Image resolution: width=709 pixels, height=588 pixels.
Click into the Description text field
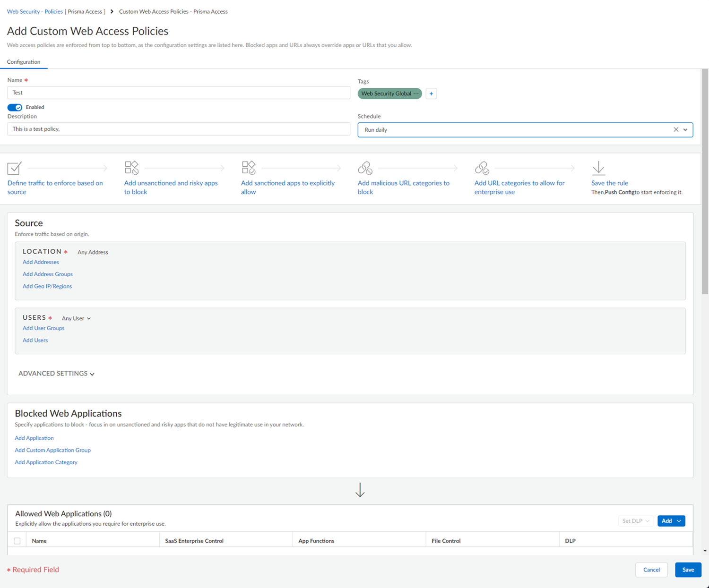click(179, 129)
